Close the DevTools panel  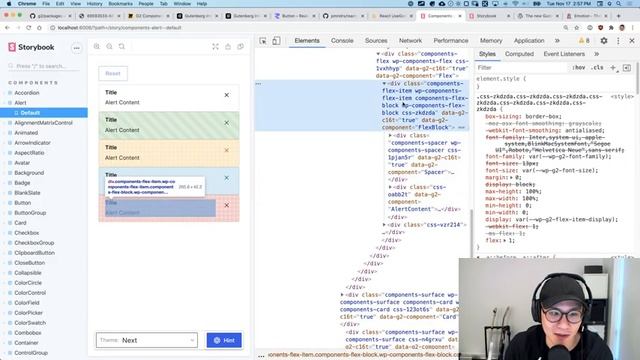click(x=632, y=41)
